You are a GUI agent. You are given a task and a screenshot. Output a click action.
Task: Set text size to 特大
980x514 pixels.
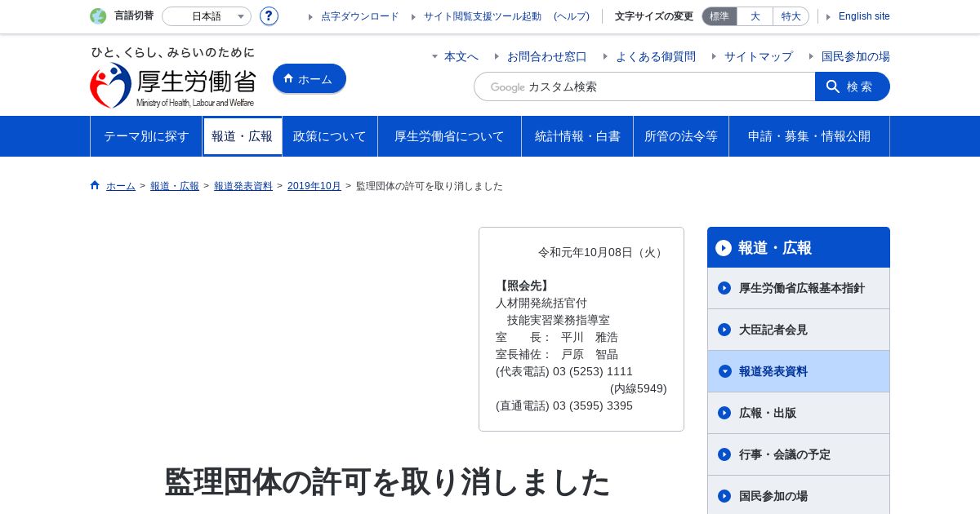coord(791,16)
